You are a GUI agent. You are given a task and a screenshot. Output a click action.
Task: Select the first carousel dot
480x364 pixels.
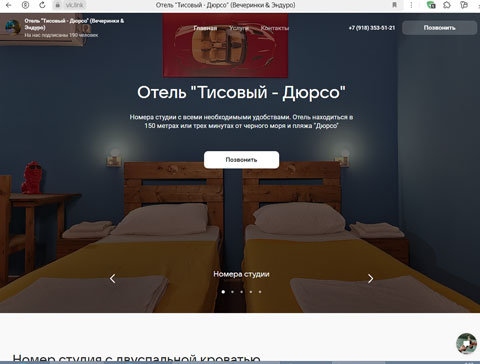223,292
